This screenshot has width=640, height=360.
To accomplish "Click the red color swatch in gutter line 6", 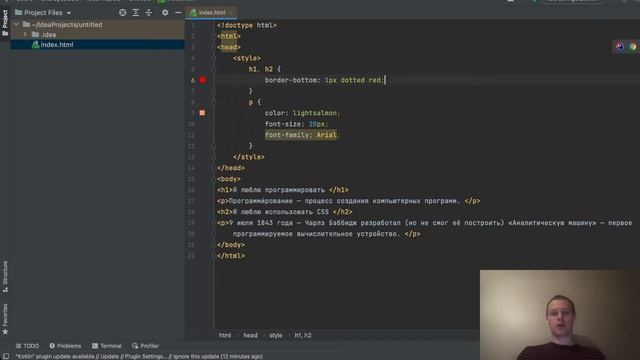I will click(x=202, y=80).
